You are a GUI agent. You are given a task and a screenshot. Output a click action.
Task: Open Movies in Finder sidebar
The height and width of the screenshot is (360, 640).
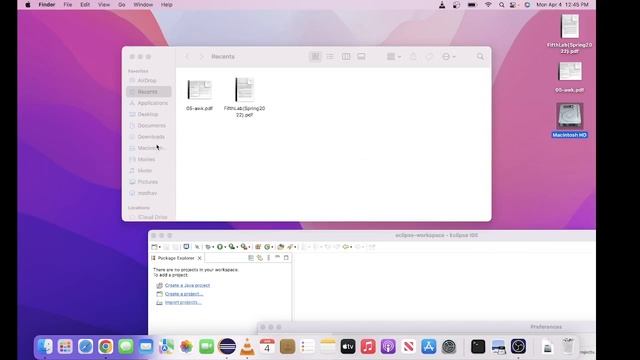click(x=149, y=159)
